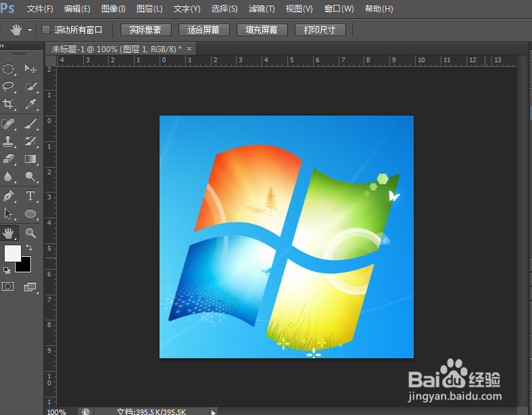Screen dimensions: 532x415
Task: Select the History Brush tool
Action: [x=30, y=141]
